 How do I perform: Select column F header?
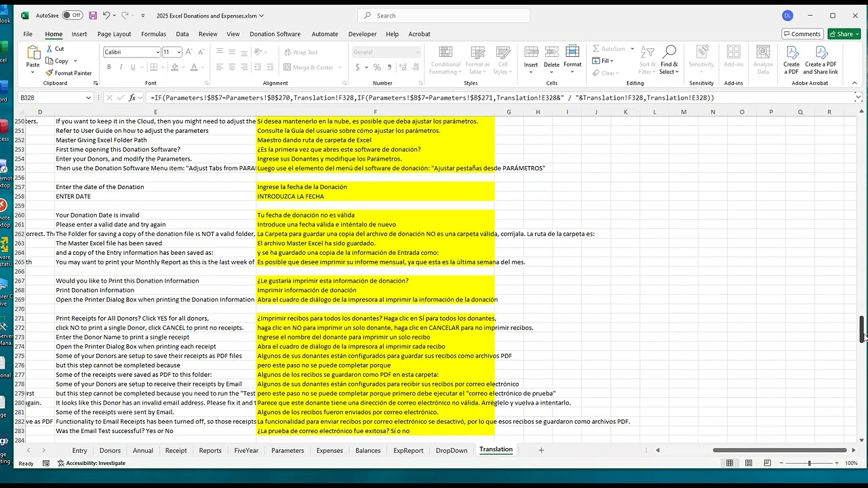375,112
